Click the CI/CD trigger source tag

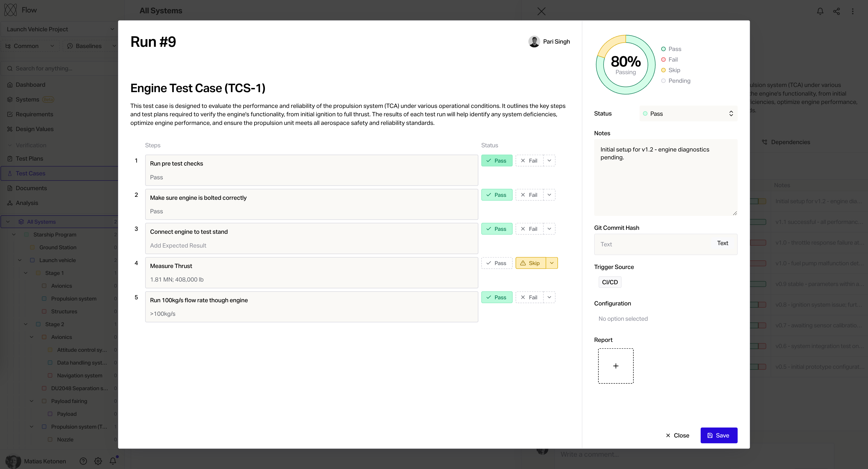coord(610,282)
